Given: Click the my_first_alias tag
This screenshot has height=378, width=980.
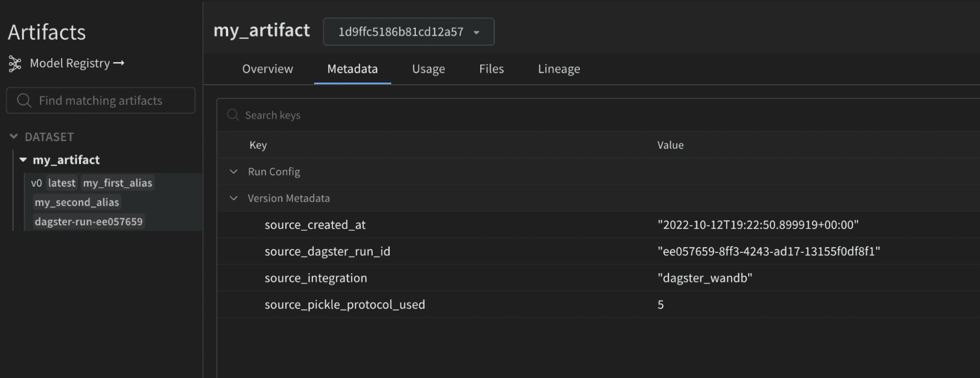Looking at the screenshot, I should [x=117, y=183].
